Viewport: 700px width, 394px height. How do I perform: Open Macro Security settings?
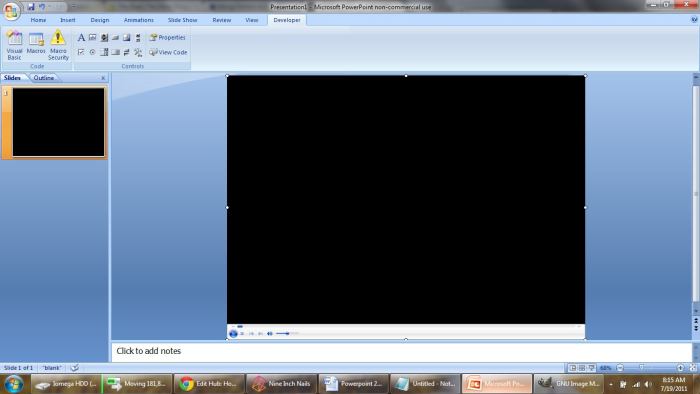click(x=58, y=45)
